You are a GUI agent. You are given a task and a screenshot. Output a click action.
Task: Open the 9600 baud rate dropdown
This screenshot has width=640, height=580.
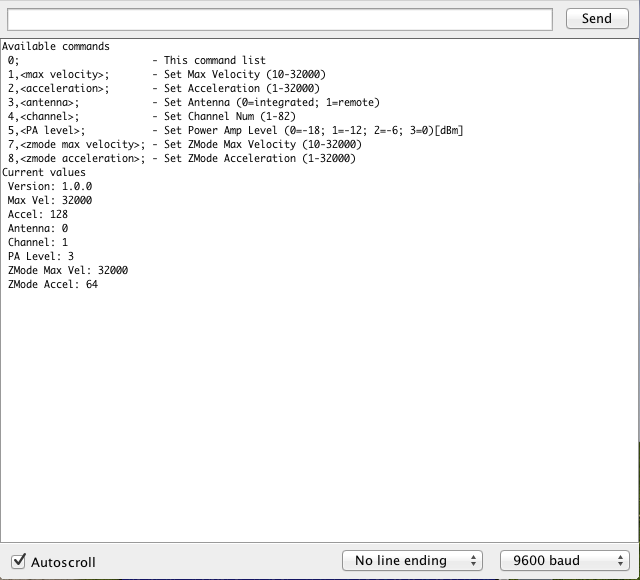click(565, 560)
